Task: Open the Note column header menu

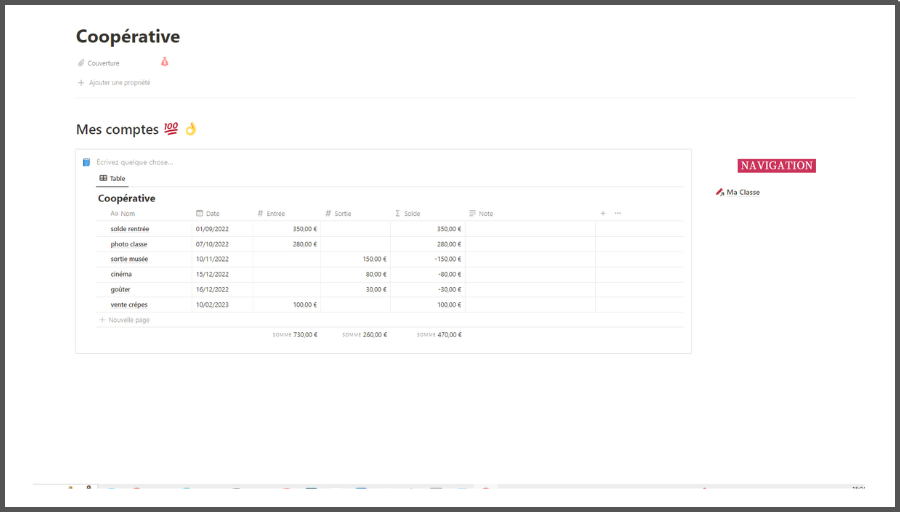Action: (485, 213)
